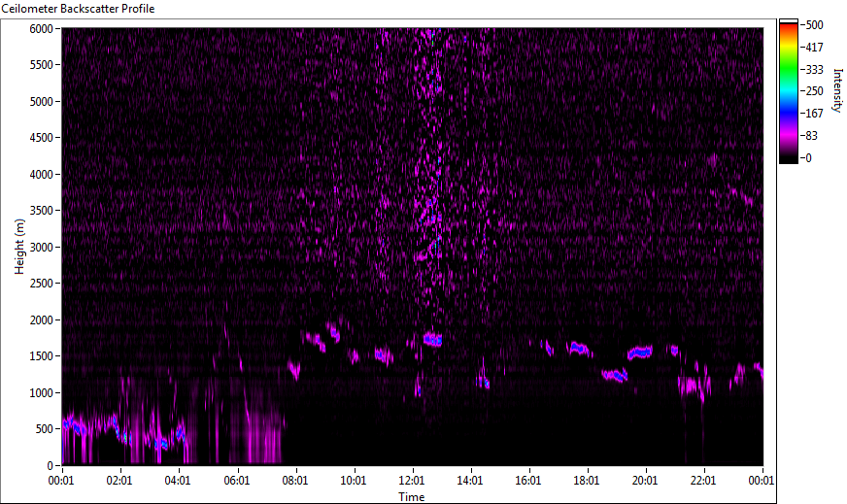The image size is (847, 504).
Task: Click the 'Ceilometer Backscatter Profile' title
Action: pyautogui.click(x=78, y=9)
